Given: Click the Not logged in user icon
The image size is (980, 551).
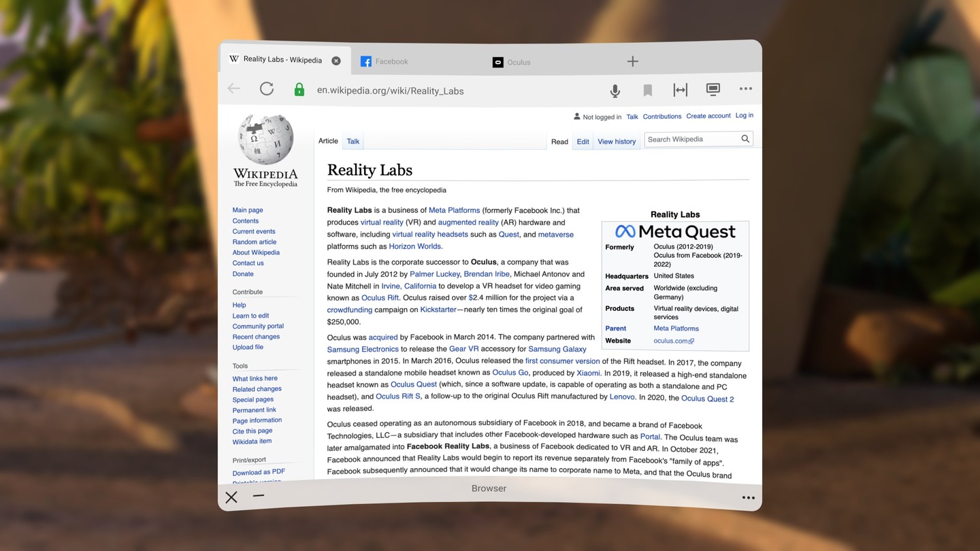Looking at the screenshot, I should tap(577, 116).
